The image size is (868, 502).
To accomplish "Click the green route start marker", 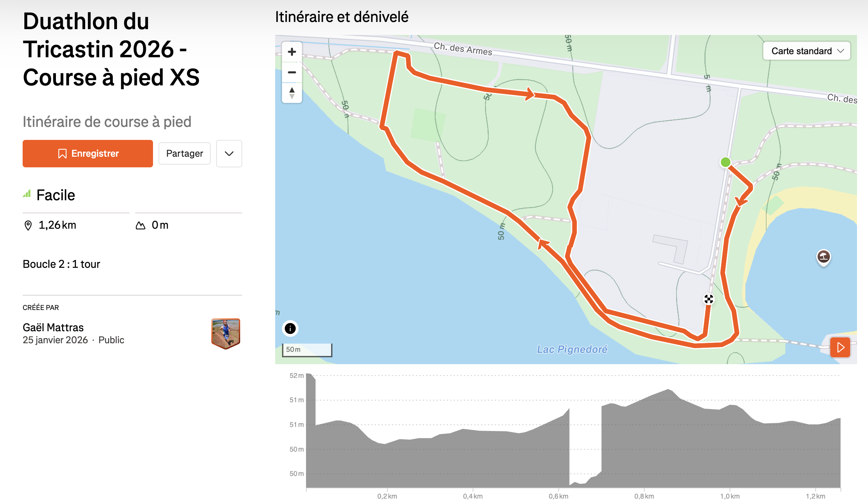I will 725,162.
